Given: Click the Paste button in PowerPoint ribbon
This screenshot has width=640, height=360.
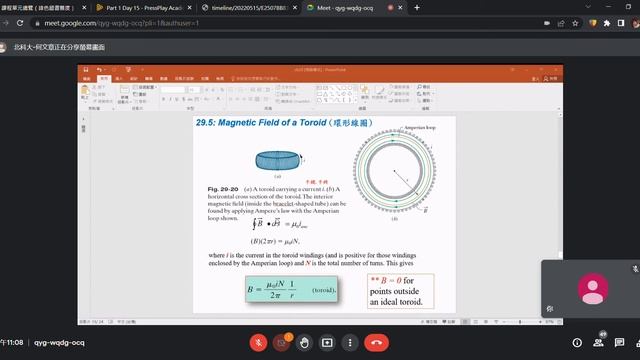Looking at the screenshot, I should [x=85, y=92].
